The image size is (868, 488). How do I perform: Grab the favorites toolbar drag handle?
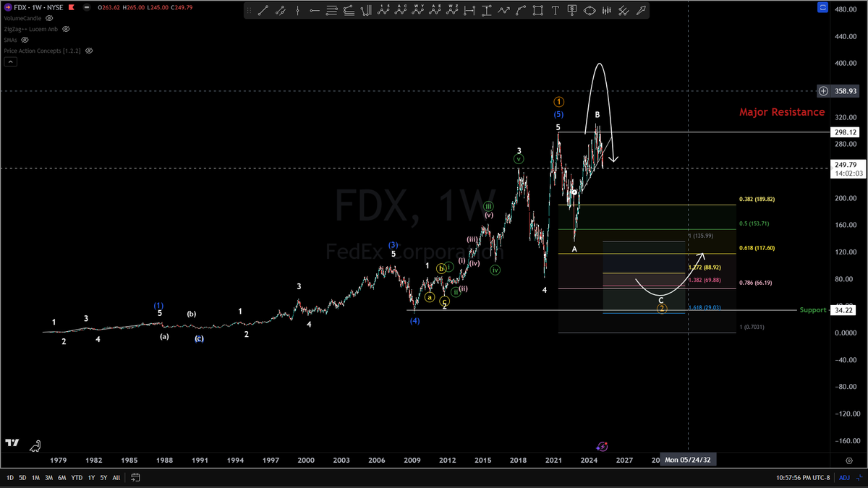coord(249,10)
